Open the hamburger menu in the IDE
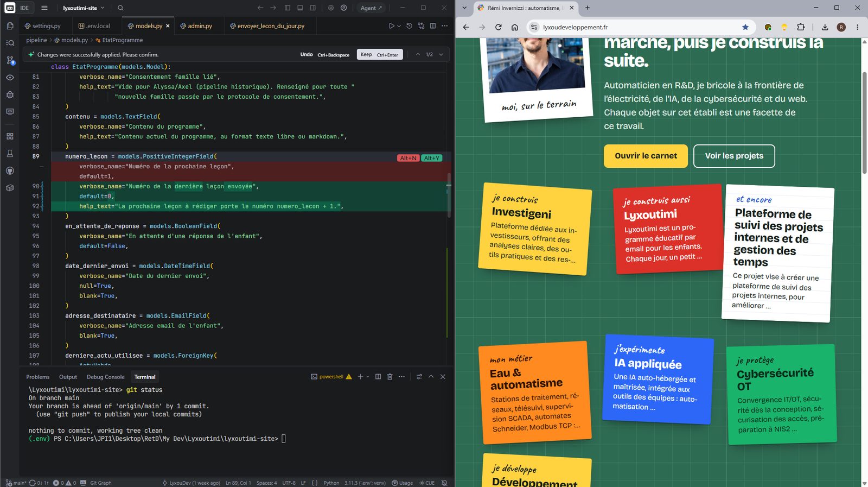868x487 pixels. click(x=44, y=8)
